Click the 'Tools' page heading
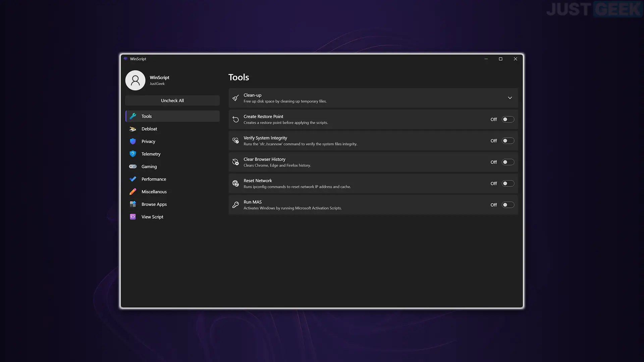 pos(239,77)
